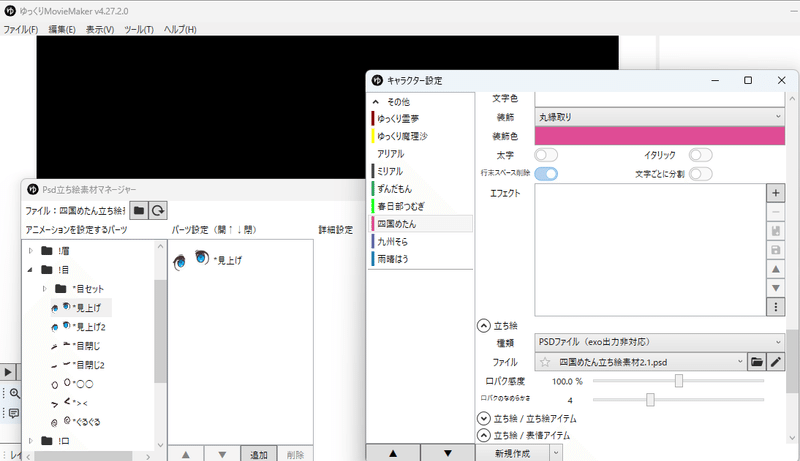This screenshot has height=461, width=800.
Task: Select ミリアル character
Action: coord(420,171)
